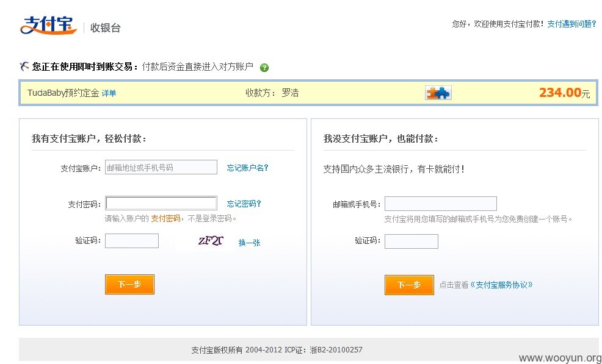Viewport: 602px width, 364px height.
Task: Open the 支付遇到问题? help link
Action: point(571,24)
